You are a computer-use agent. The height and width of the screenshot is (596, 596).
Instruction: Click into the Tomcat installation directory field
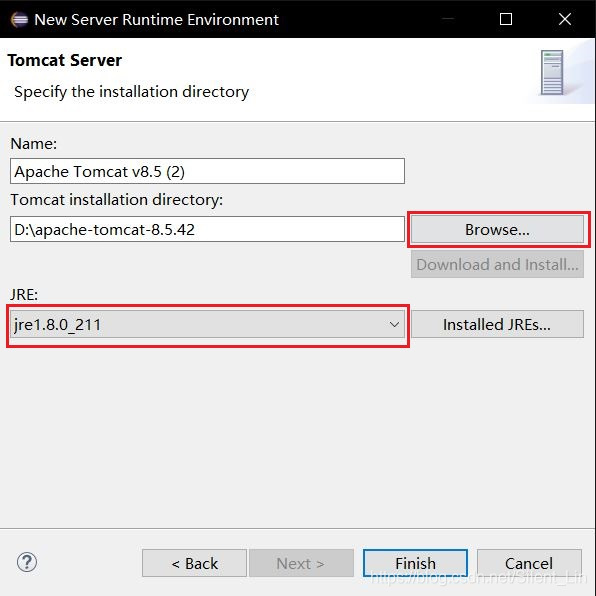click(208, 229)
